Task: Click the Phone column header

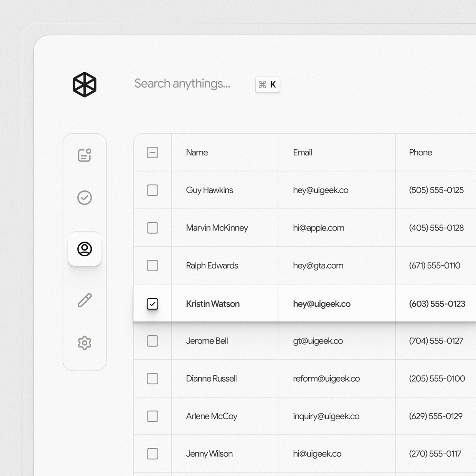Action: (420, 152)
